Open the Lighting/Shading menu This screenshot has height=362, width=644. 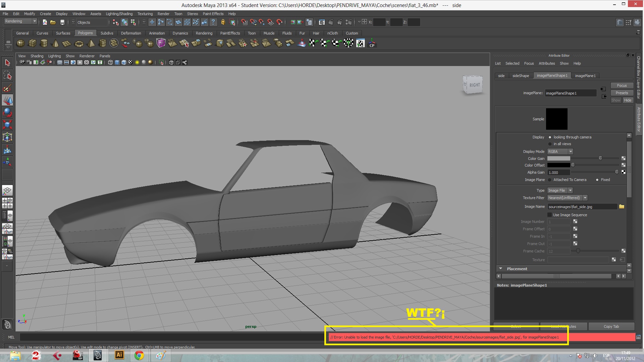tap(119, 14)
